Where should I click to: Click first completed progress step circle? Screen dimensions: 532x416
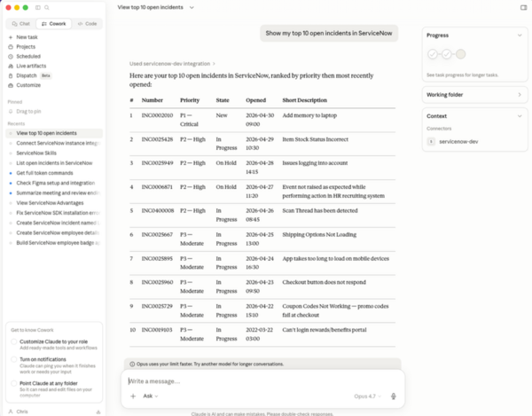[433, 54]
